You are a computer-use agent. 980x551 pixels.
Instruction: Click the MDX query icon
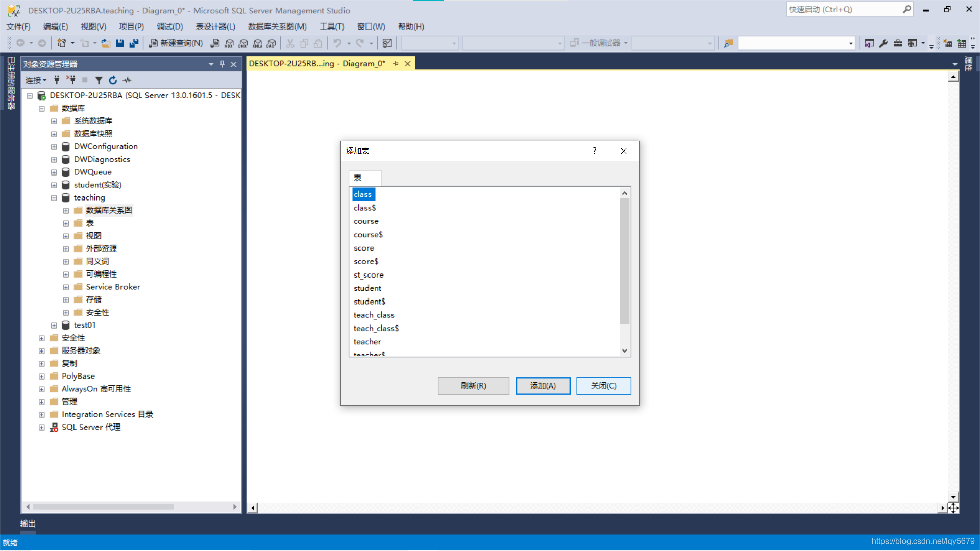[229, 43]
